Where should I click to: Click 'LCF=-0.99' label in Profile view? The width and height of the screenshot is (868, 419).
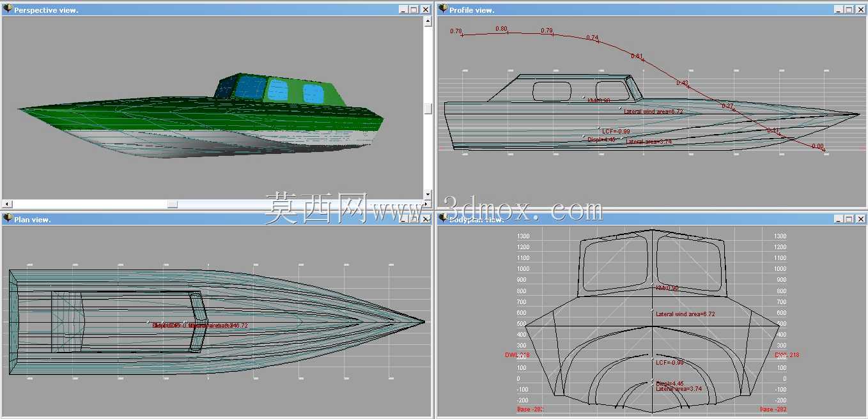point(616,131)
